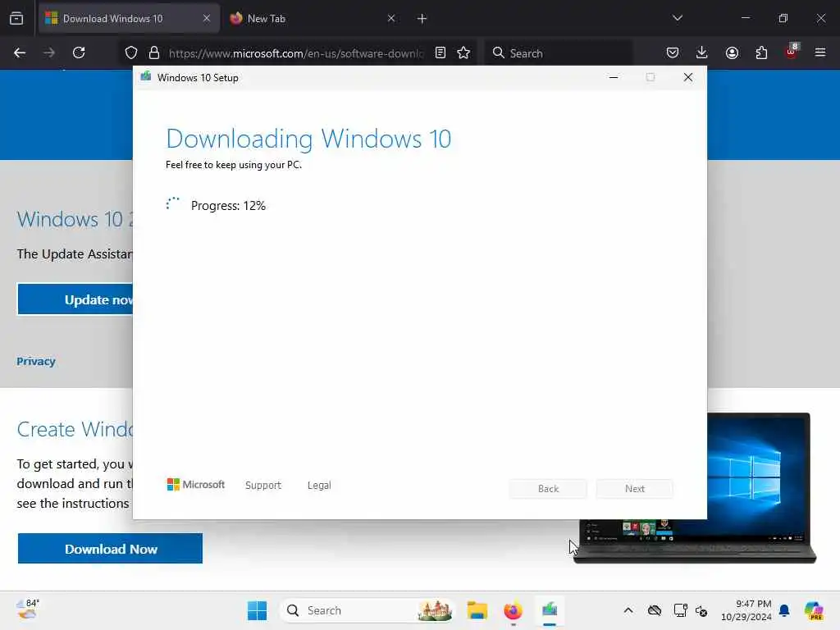Switch to the Download Windows 10 tab
The image size is (840, 630).
coord(129,19)
